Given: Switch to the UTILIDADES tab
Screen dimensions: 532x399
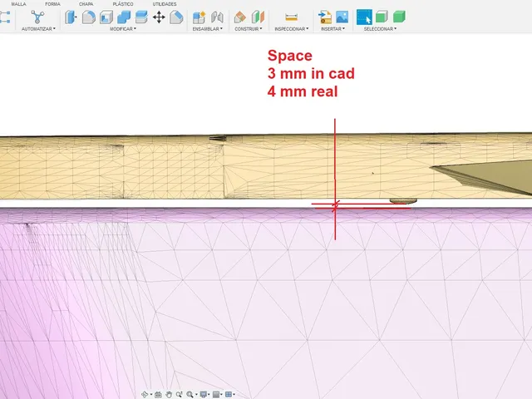Looking at the screenshot, I should [x=165, y=4].
